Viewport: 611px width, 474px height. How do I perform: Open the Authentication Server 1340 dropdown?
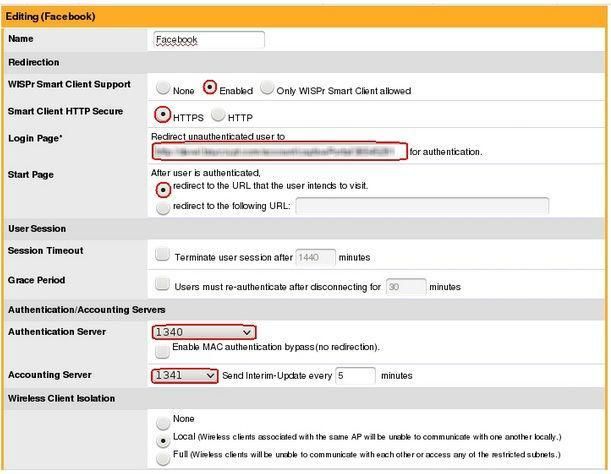(x=204, y=332)
